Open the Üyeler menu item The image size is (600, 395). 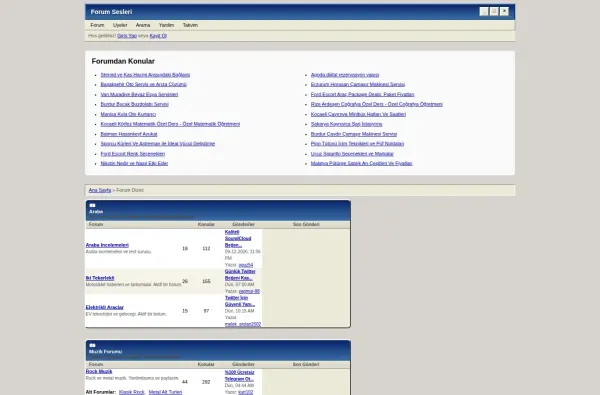[120, 25]
